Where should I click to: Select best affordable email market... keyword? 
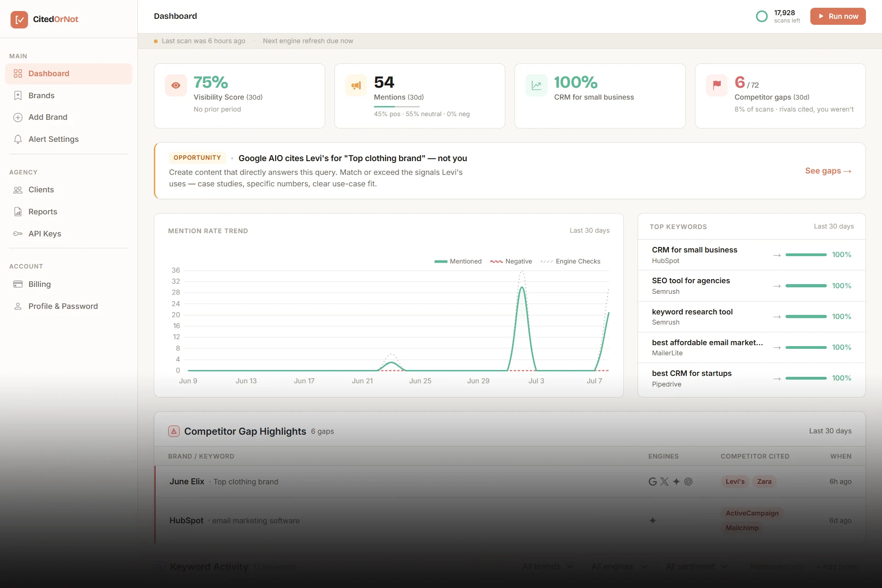[x=752, y=347]
